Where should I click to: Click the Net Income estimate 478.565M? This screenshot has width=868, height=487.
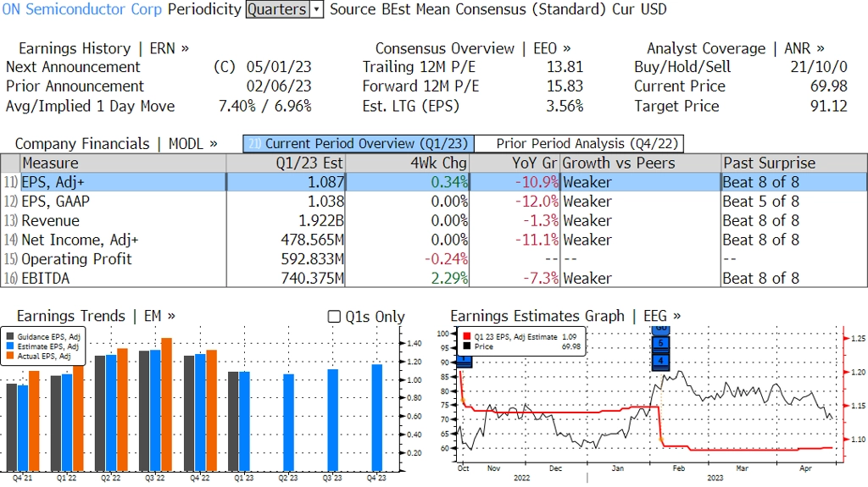point(313,241)
